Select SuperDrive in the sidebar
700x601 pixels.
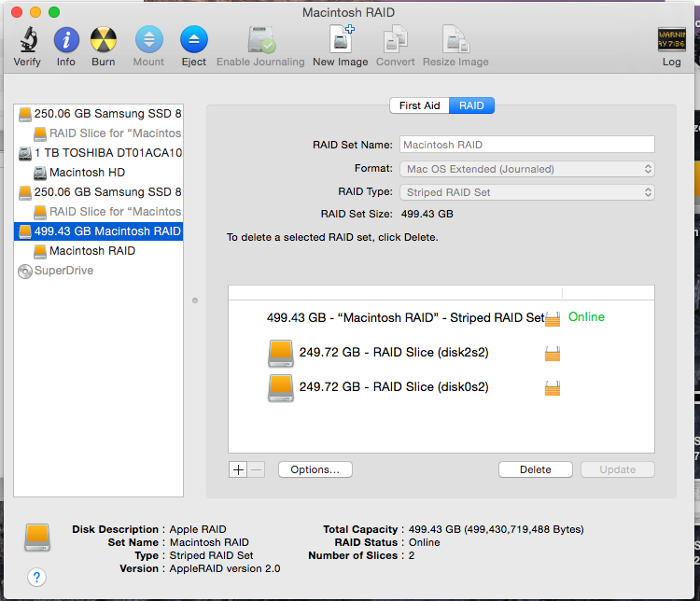tap(99, 271)
